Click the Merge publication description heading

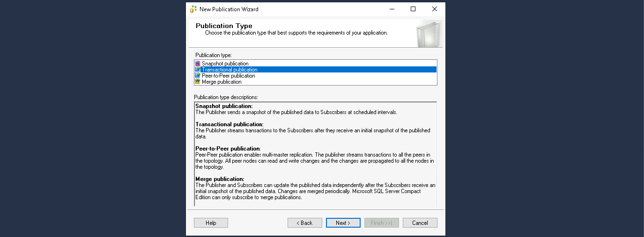220,179
